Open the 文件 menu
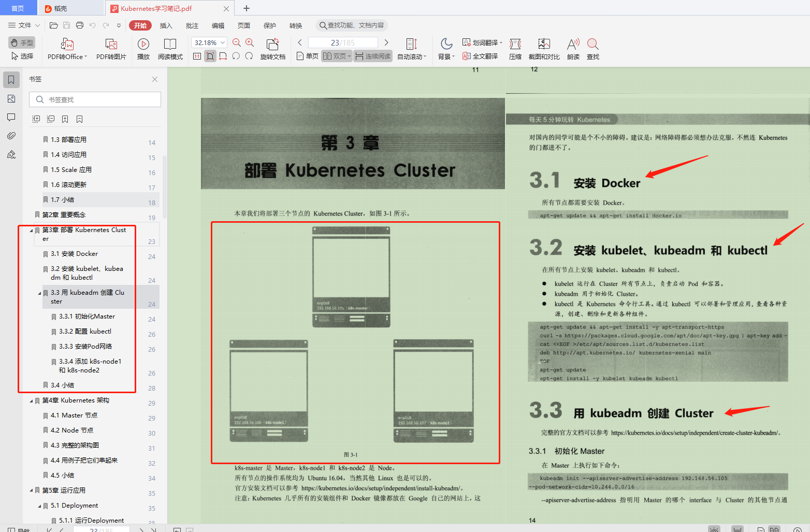810x532 pixels. [x=24, y=25]
